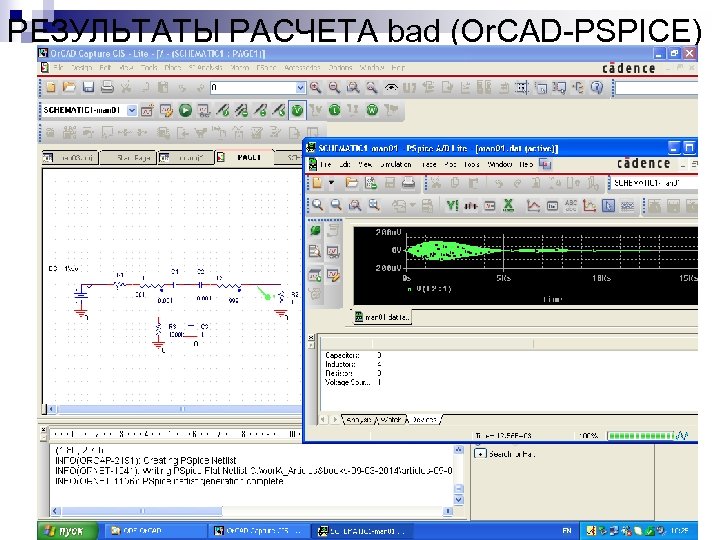
Task: Open PSpice simulation profile combo box
Action: 654,183
